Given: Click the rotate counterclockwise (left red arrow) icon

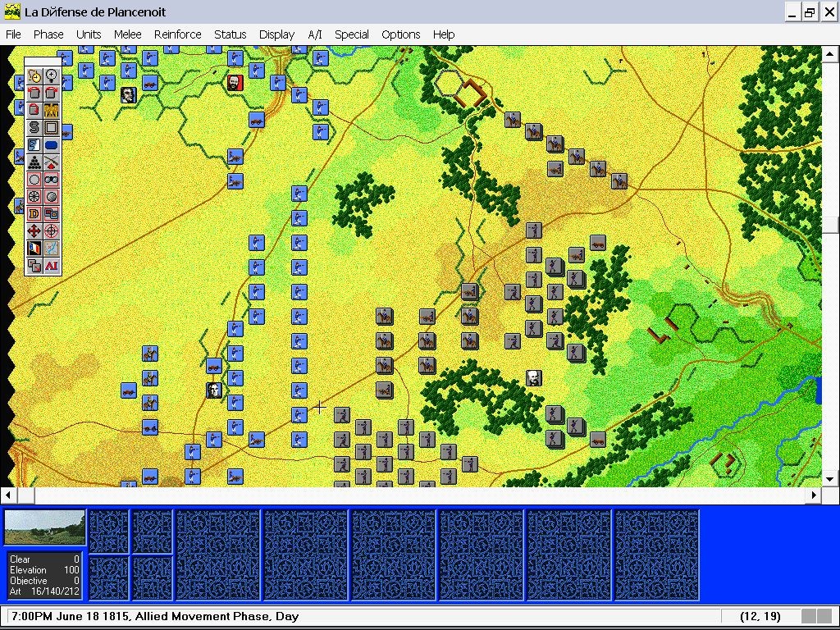Looking at the screenshot, I should [34, 94].
